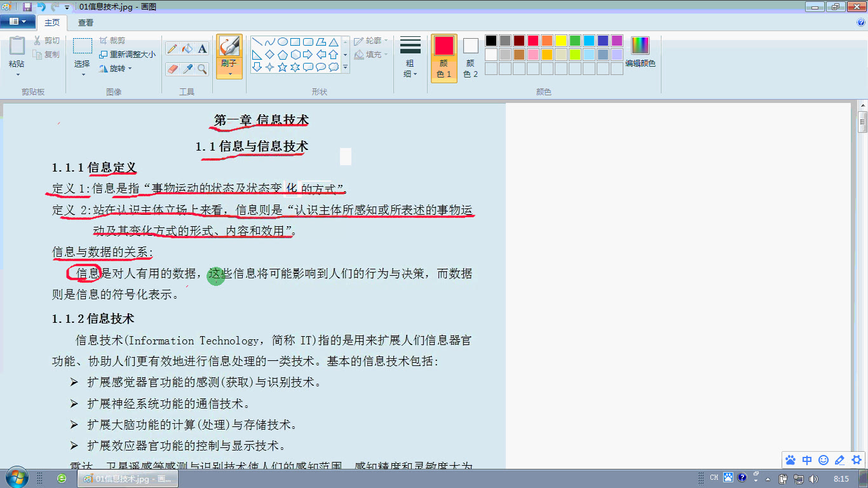Select the Text tool (A)
Viewport: 868px width, 488px height.
point(202,49)
